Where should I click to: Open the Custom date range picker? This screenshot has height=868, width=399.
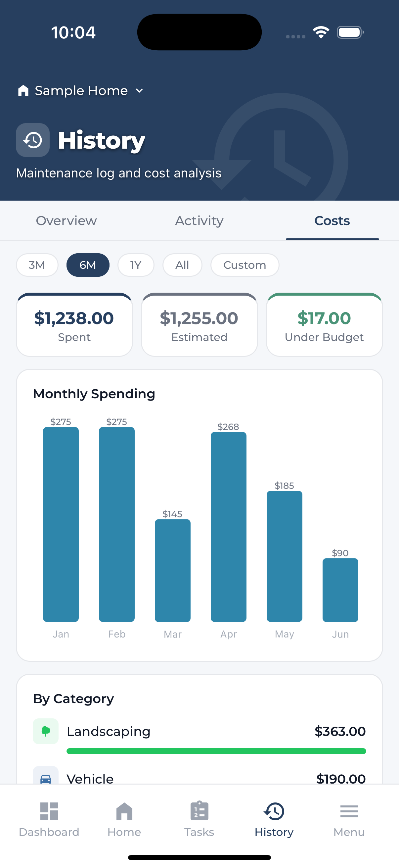point(245,265)
